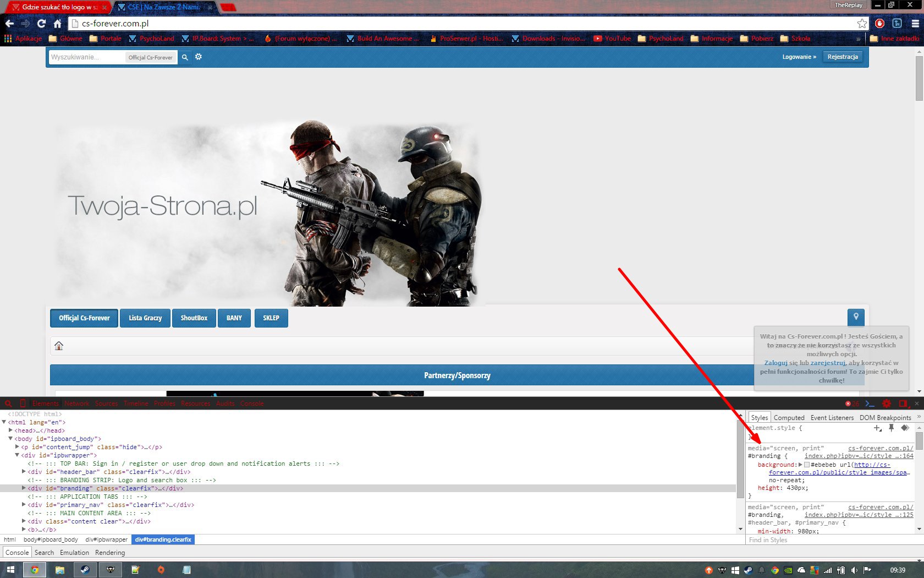924x578 pixels.
Task: Click the new style rule plus icon
Action: (x=877, y=428)
